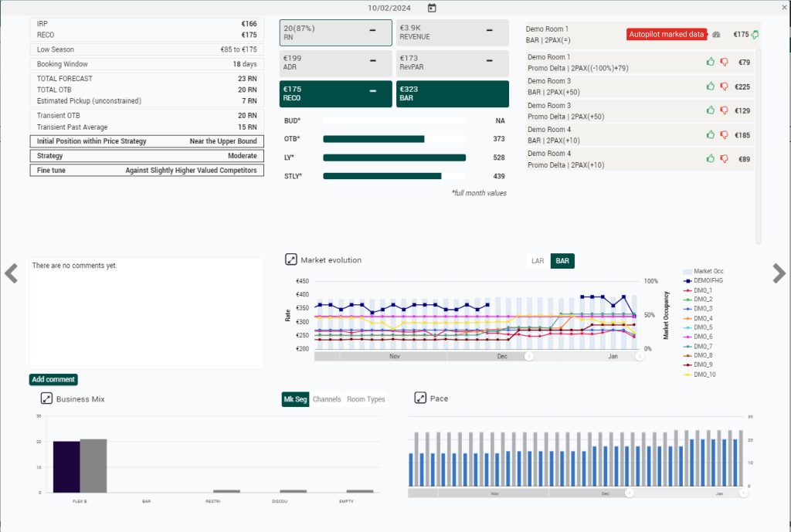This screenshot has height=532, width=791.
Task: Click the Pace chart range handle after Jan
Action: [x=743, y=493]
